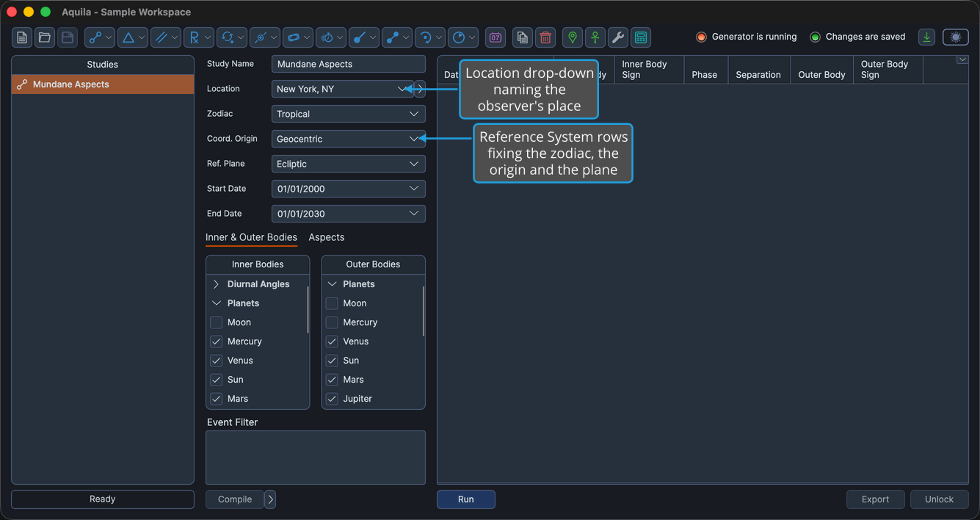980x520 pixels.
Task: Click the teal calculator toolbar icon
Action: click(x=641, y=37)
